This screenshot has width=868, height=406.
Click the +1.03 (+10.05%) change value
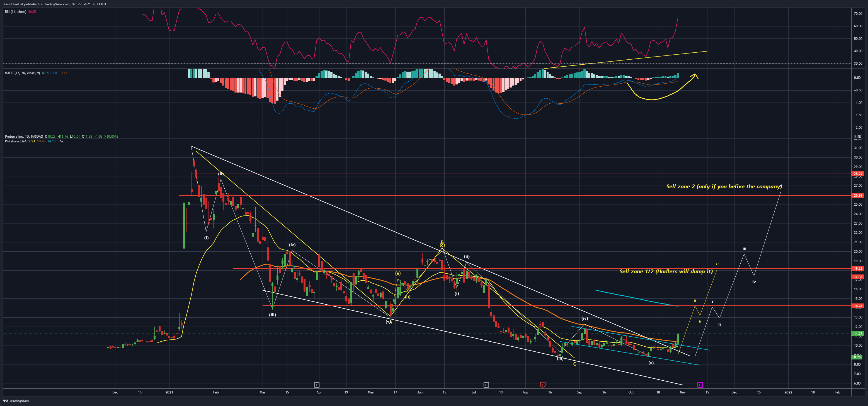(x=106, y=137)
